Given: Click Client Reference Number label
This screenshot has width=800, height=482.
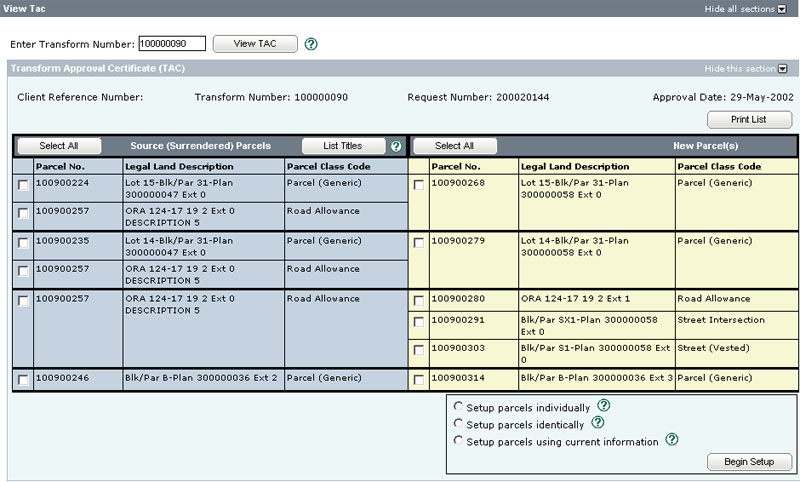Looking at the screenshot, I should (x=80, y=97).
